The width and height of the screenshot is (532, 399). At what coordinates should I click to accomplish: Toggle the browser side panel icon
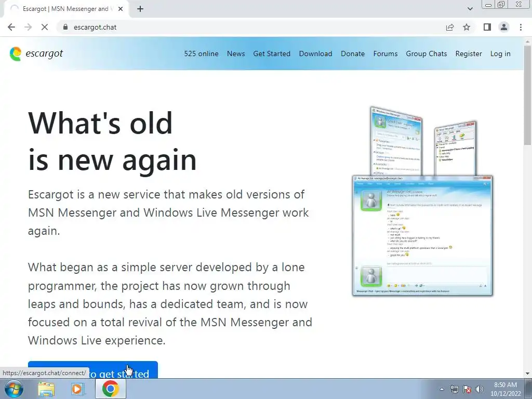point(487,27)
